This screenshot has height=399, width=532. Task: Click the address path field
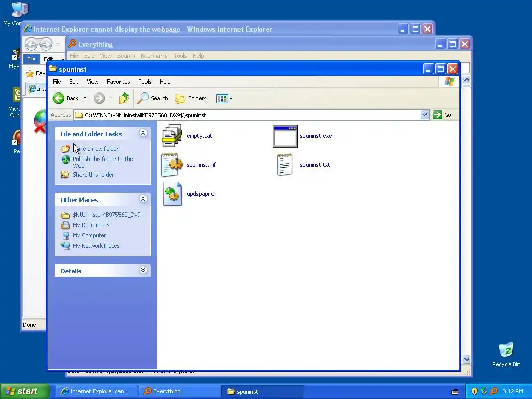247,115
